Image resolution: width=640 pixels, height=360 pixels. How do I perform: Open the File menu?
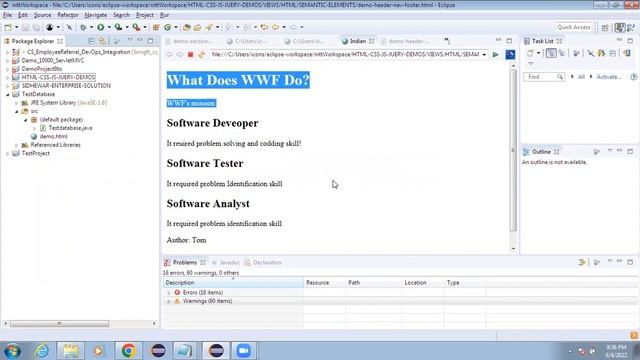tap(7, 15)
